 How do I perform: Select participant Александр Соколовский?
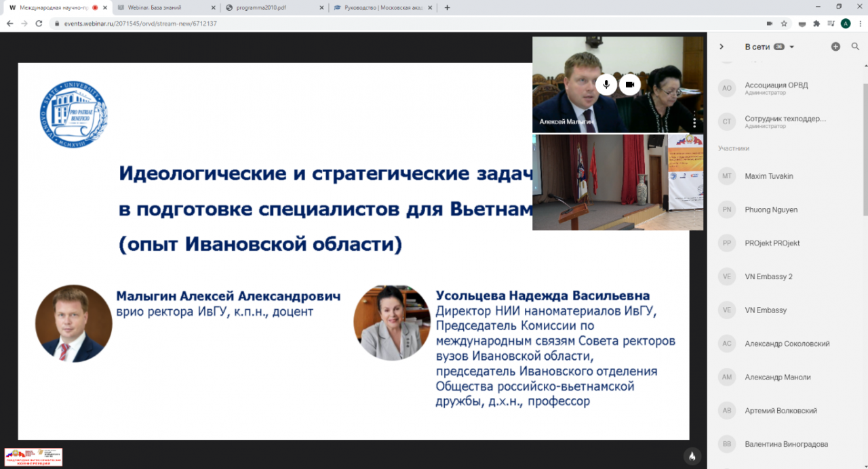787,344
